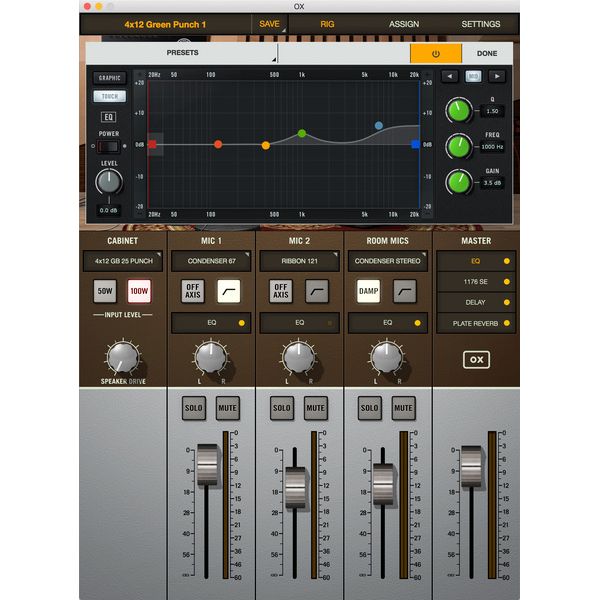Open Master DELAY effect
Screen dimensions: 600x600
(476, 302)
